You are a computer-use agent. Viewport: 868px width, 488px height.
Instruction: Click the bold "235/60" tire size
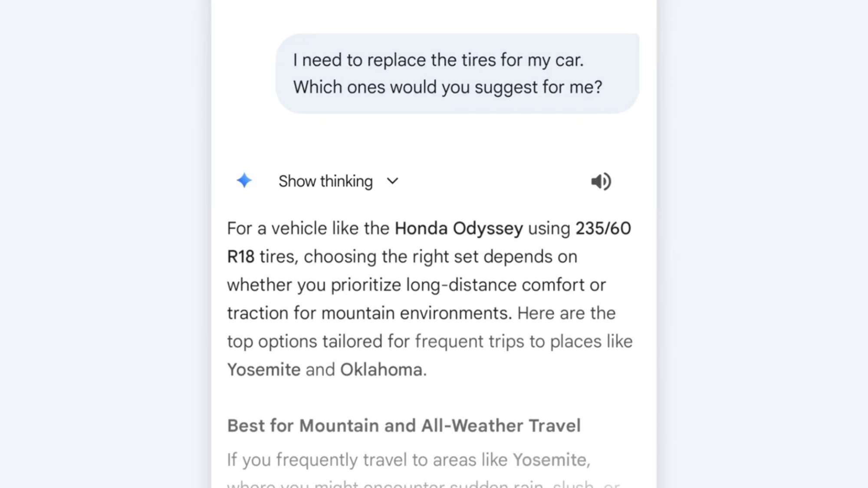click(603, 229)
